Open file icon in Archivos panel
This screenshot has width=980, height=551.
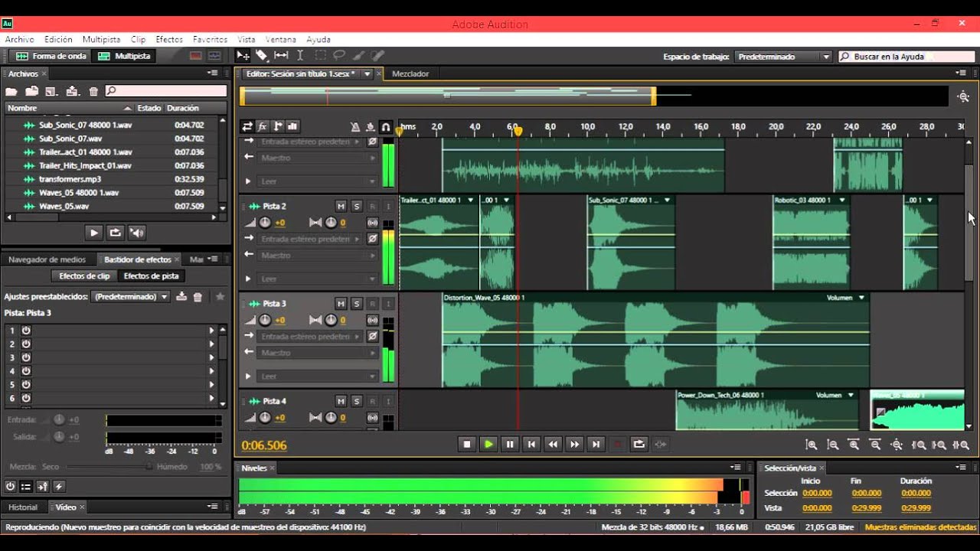pyautogui.click(x=11, y=91)
